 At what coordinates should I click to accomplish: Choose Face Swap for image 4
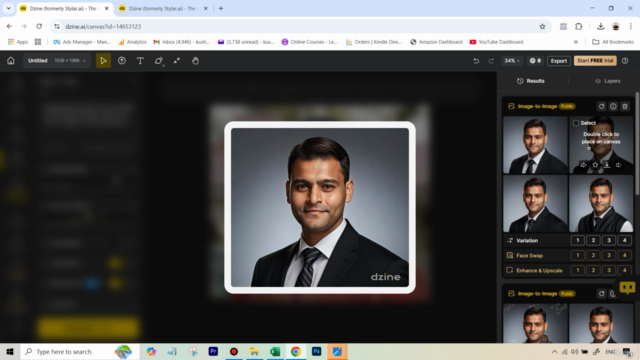click(624, 256)
